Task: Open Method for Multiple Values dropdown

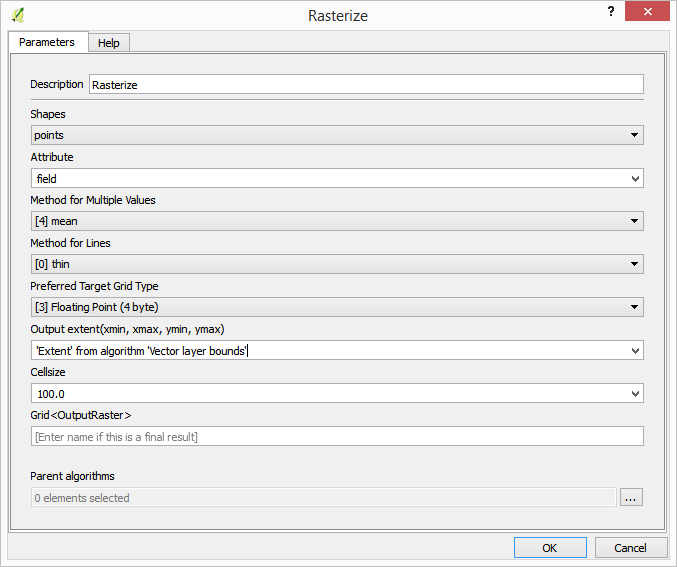Action: [x=336, y=221]
